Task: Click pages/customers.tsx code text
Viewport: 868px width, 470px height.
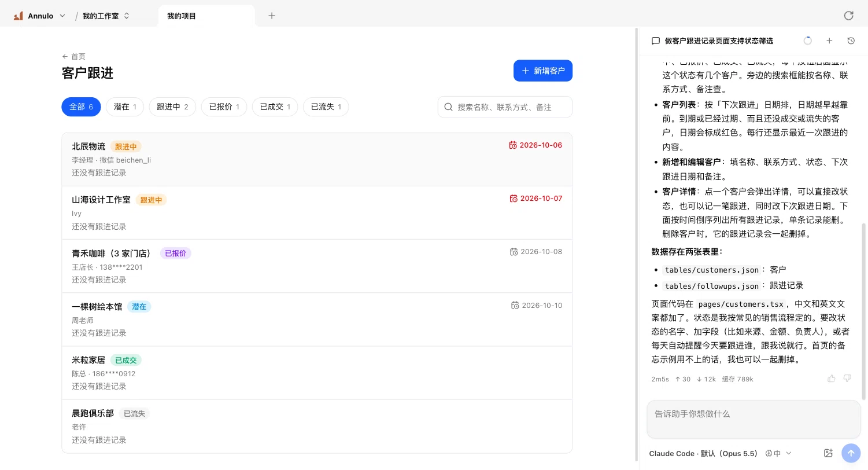Action: (741, 304)
